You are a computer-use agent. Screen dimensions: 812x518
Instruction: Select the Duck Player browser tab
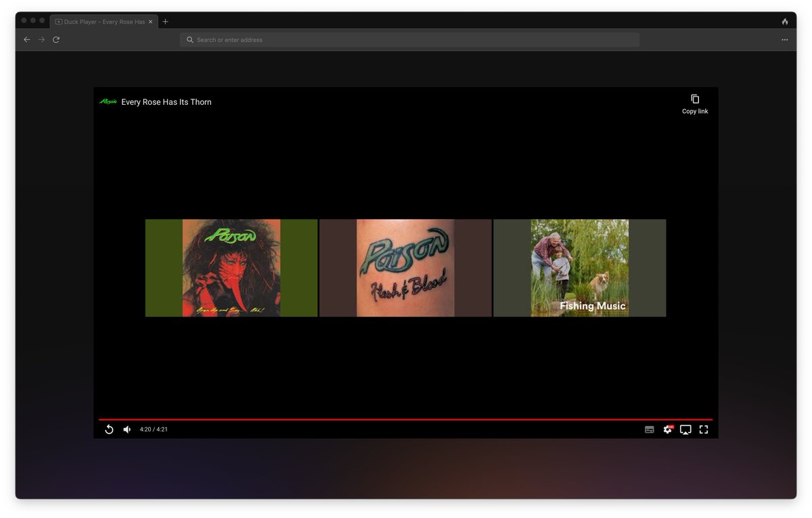coord(101,21)
